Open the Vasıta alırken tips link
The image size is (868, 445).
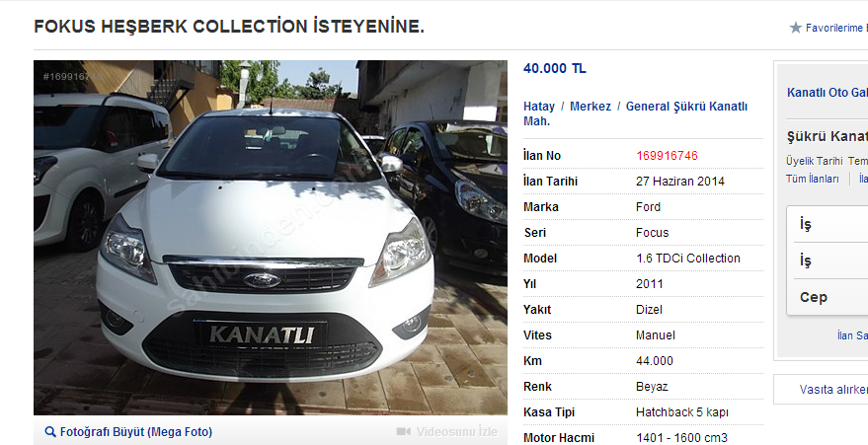click(833, 389)
